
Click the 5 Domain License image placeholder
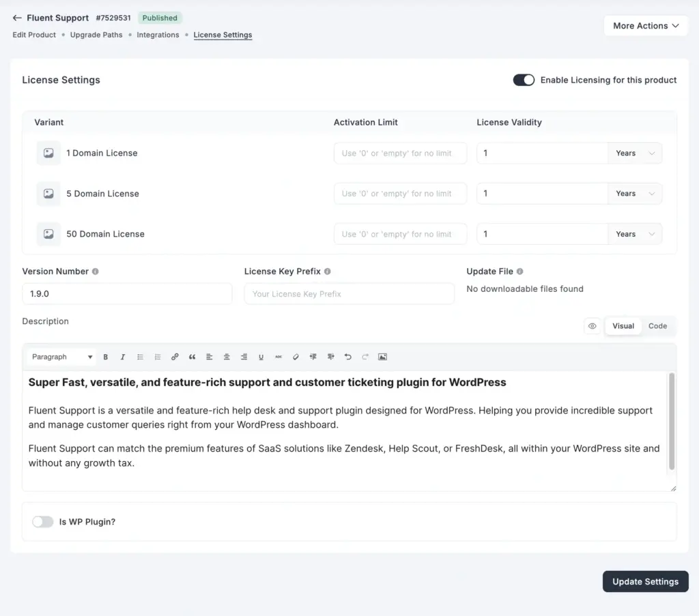click(x=48, y=194)
